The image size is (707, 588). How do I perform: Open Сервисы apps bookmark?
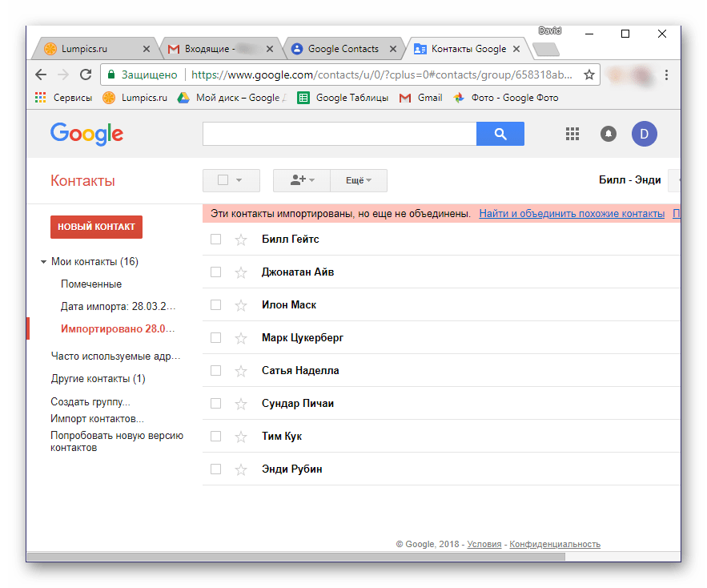(63, 98)
